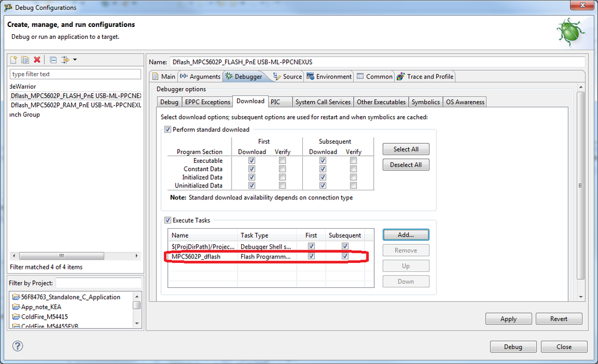The height and width of the screenshot is (364, 598).
Task: Click the Apply button
Action: click(x=508, y=318)
